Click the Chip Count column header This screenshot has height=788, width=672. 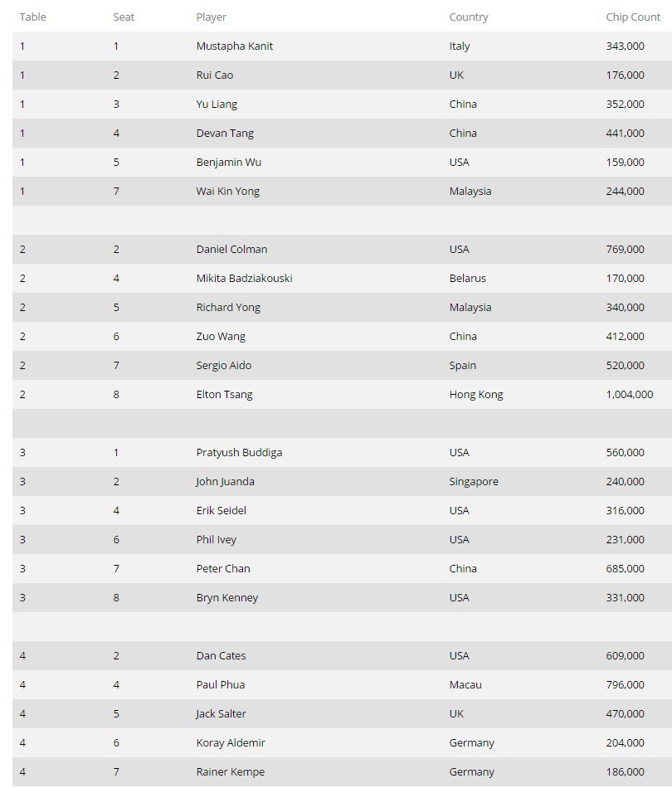(633, 17)
